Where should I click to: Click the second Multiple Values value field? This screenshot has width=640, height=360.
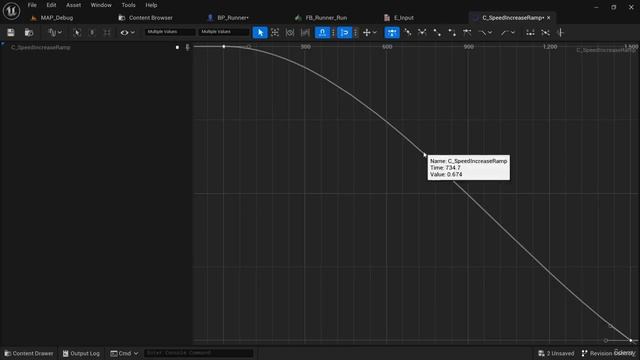224,32
